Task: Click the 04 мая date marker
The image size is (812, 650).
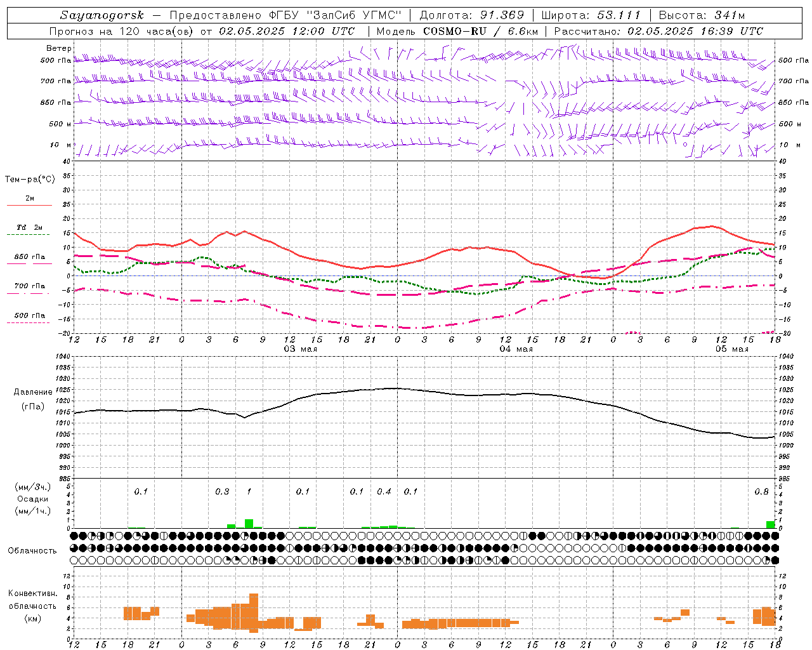Action: click(516, 349)
